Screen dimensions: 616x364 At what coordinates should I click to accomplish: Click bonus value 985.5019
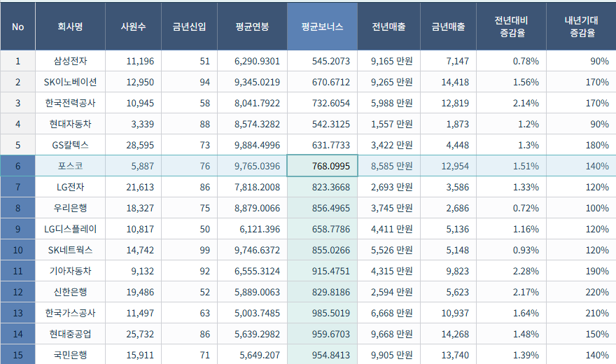coord(322,313)
